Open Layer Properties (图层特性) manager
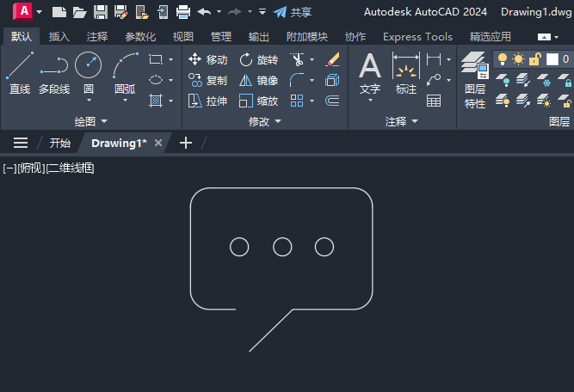The width and height of the screenshot is (574, 392). (x=475, y=81)
